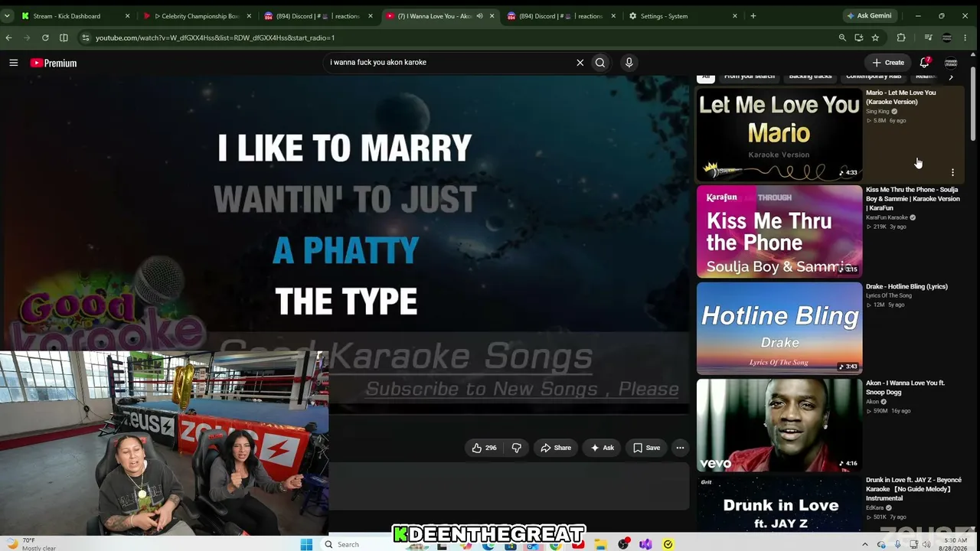Open Let Me Love You Mario thumbnail
The image size is (980, 551).
(779, 135)
